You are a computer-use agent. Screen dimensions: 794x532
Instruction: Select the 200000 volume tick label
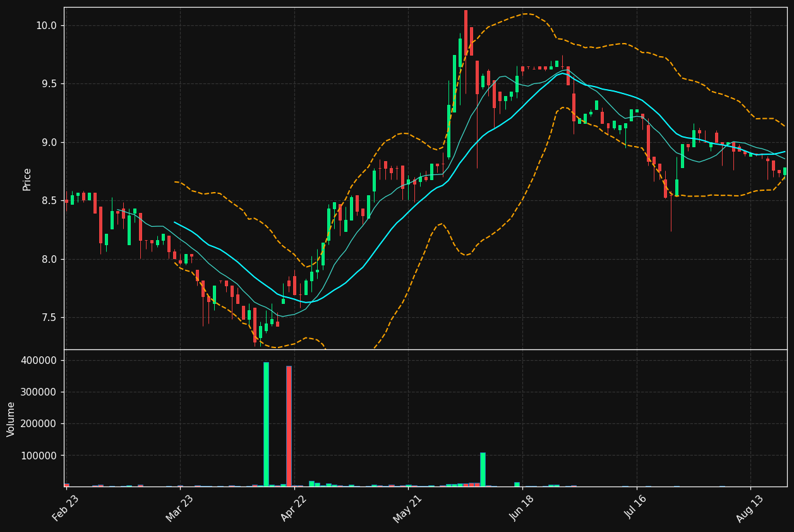coord(39,424)
